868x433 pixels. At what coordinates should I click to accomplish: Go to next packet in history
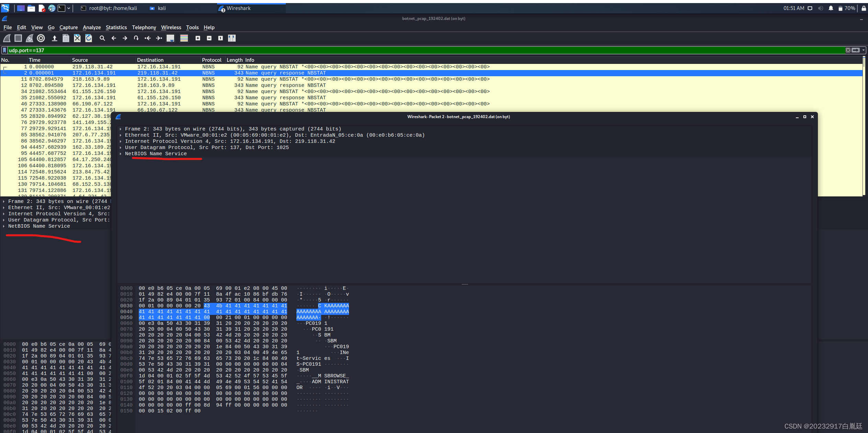coord(125,38)
